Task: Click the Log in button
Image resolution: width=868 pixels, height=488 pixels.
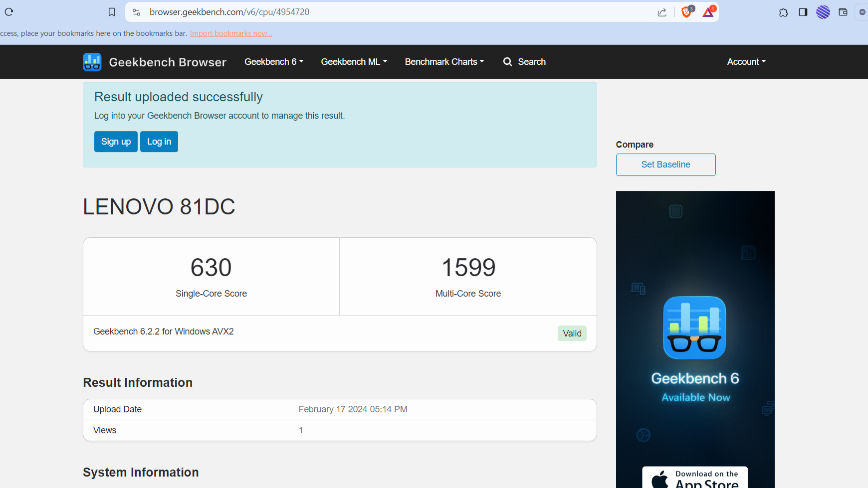Action: click(159, 142)
